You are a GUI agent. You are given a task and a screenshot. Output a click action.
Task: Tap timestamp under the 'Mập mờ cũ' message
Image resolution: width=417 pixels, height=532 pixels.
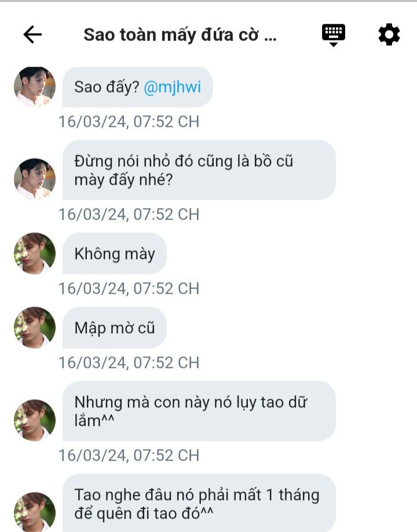click(x=129, y=362)
